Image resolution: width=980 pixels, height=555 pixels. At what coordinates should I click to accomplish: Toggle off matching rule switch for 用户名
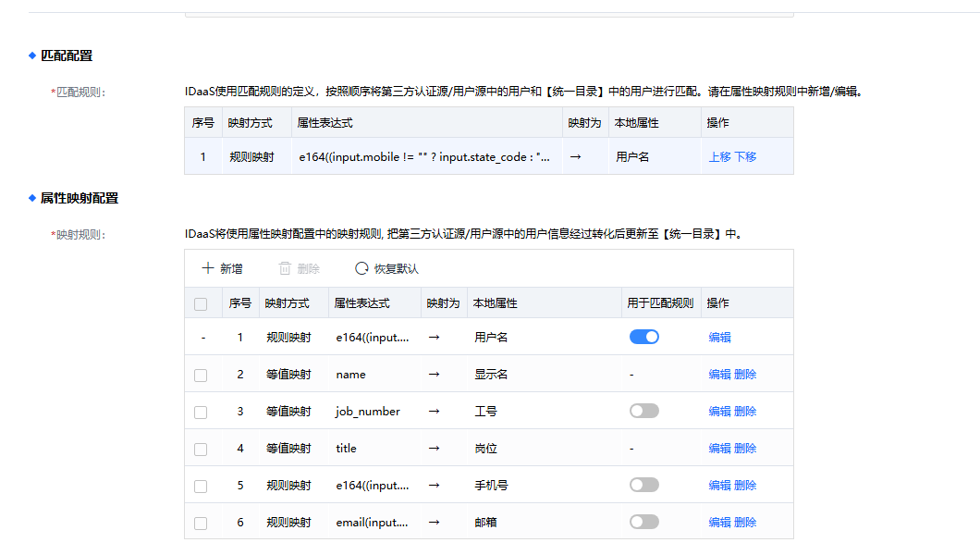643,338
